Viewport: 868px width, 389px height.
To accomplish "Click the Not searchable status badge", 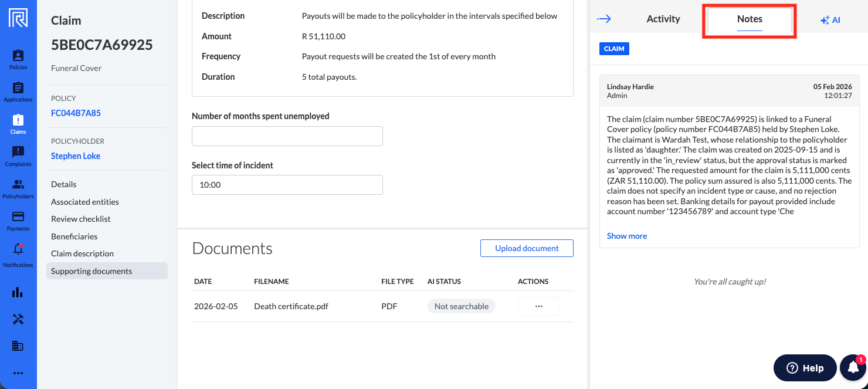I will tap(462, 306).
